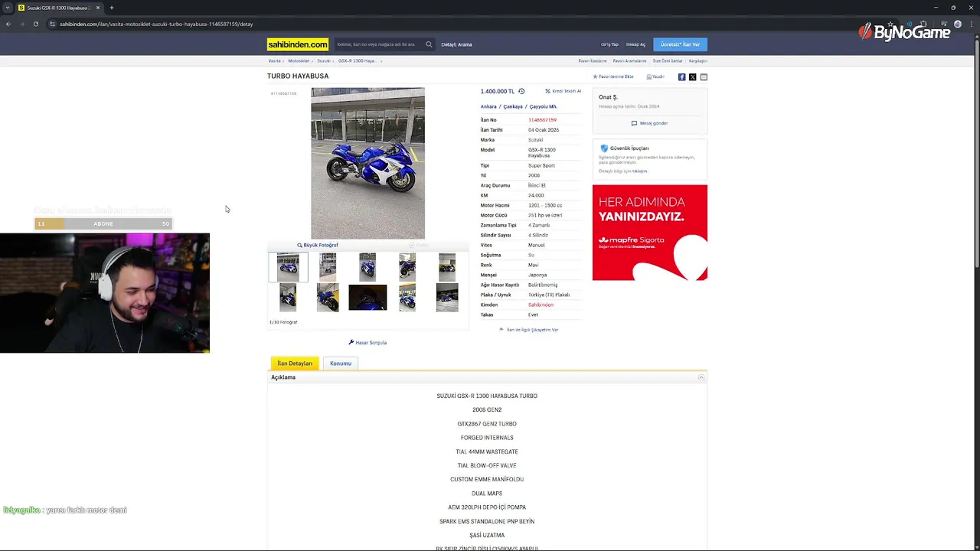Share listing on X

pyautogui.click(x=693, y=77)
